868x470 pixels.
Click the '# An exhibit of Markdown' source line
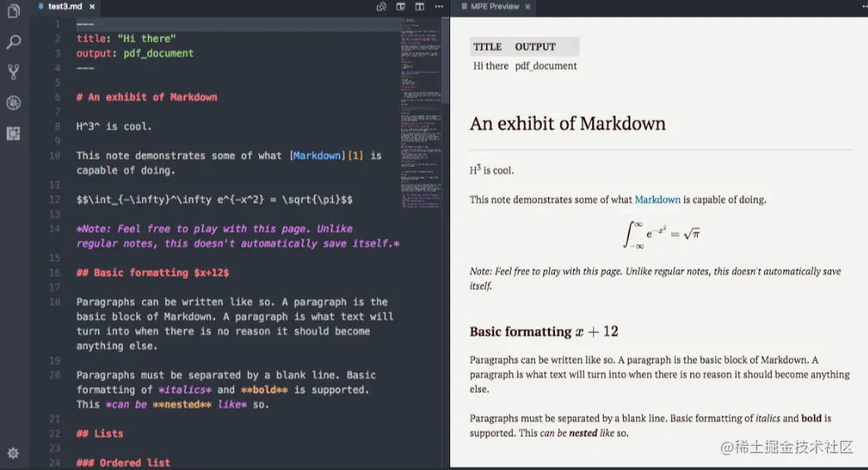pos(147,97)
